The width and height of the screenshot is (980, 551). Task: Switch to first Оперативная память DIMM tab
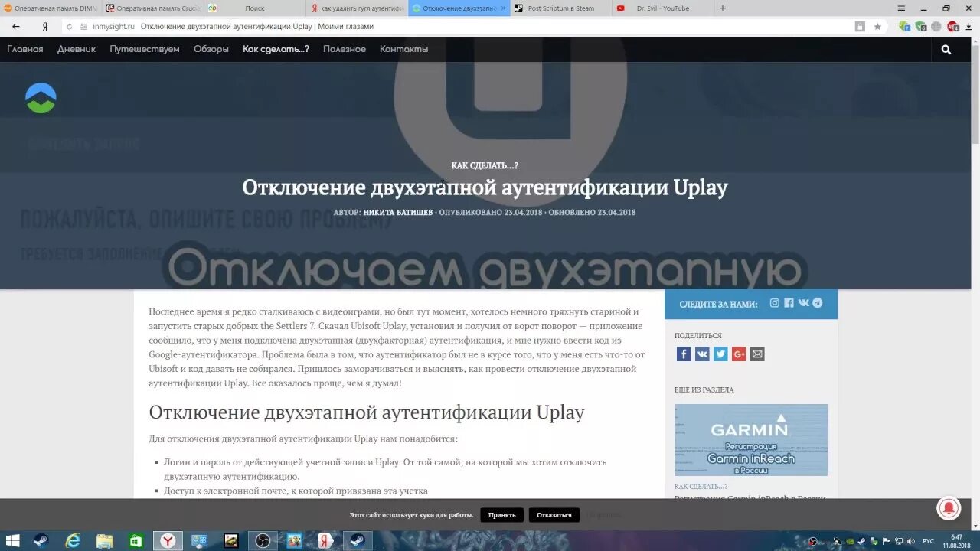tap(51, 8)
